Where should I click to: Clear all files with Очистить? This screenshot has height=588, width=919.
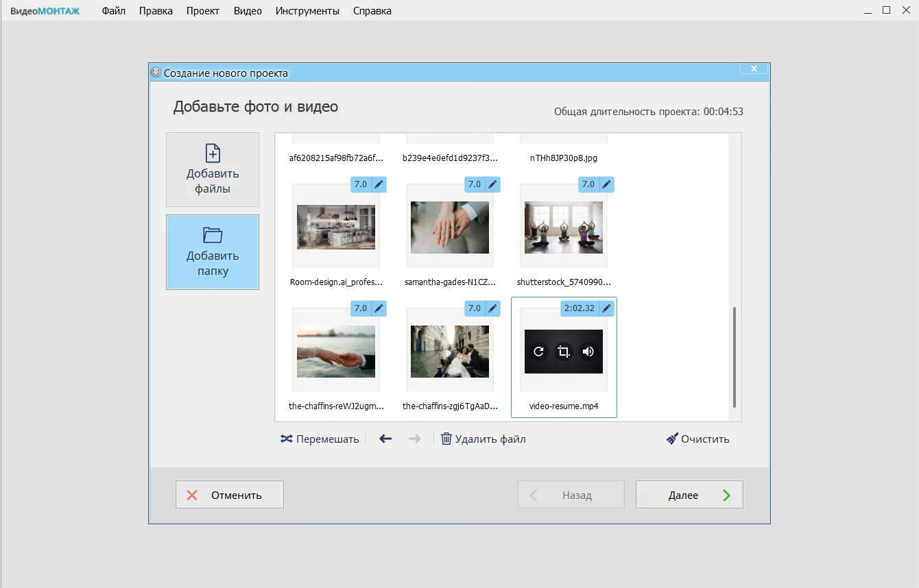coord(698,439)
